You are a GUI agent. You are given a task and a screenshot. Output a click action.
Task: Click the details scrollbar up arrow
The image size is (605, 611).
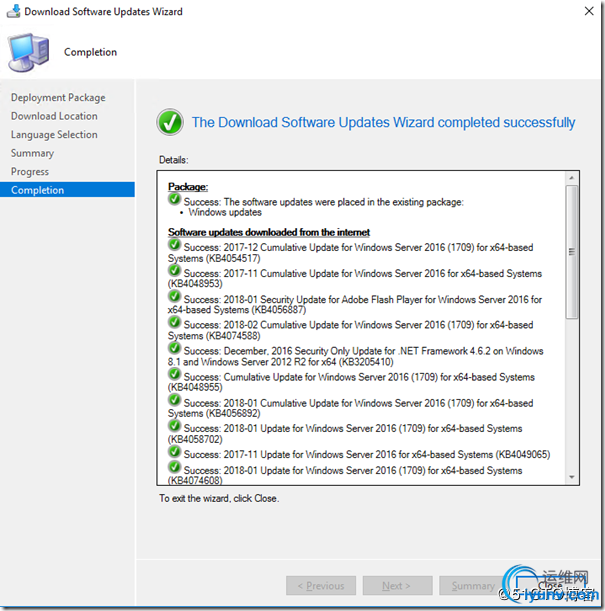click(x=571, y=178)
